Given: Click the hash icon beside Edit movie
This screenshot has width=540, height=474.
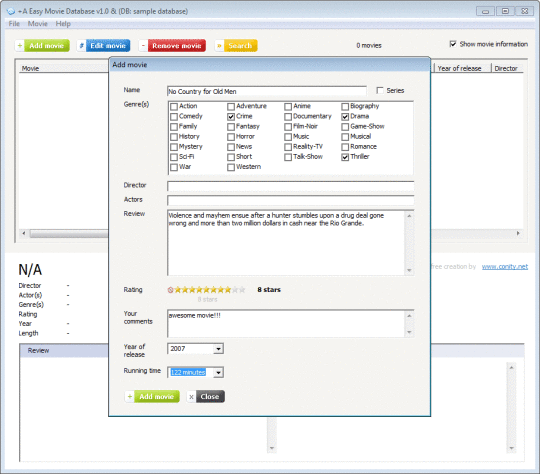Looking at the screenshot, I should (x=81, y=45).
